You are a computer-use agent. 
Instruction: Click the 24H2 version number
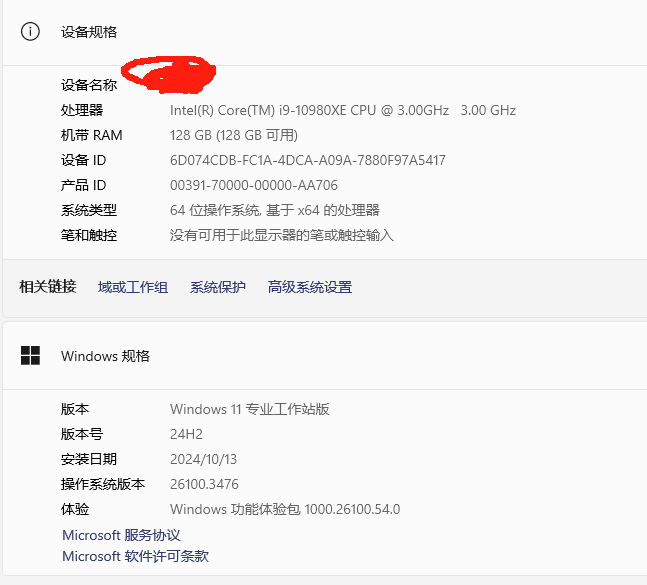point(187,434)
